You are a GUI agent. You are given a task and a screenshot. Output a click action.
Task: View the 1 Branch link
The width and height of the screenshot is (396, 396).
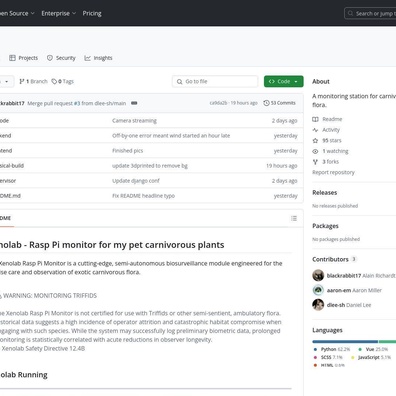coord(33,81)
